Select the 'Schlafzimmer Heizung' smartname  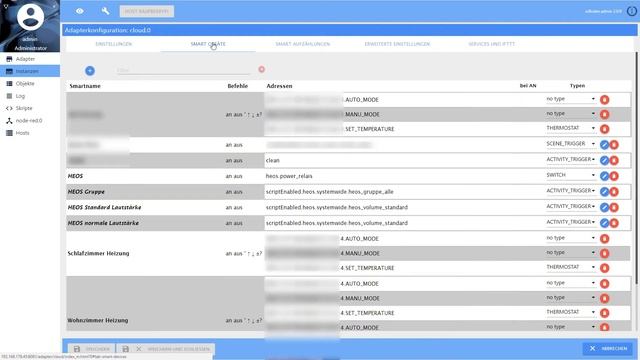coord(98,253)
